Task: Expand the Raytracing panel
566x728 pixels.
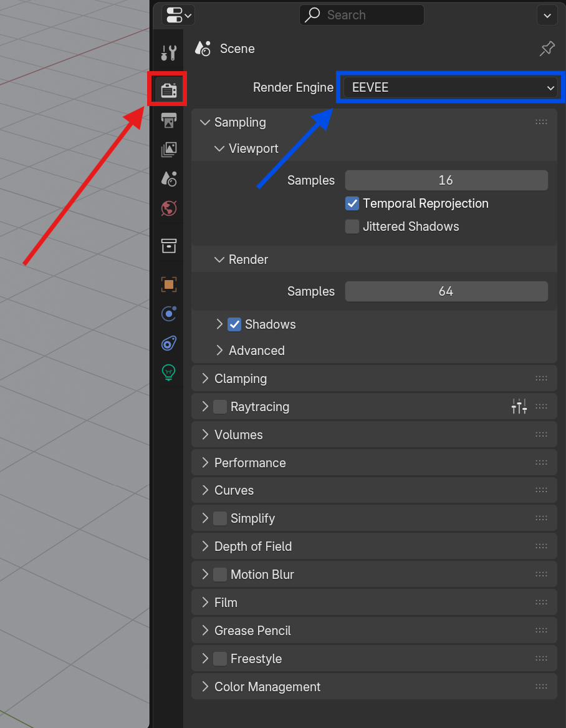Action: 205,407
